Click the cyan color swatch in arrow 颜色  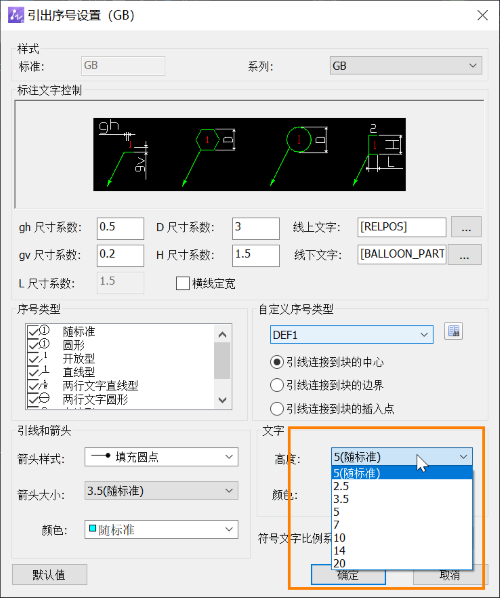(x=92, y=529)
